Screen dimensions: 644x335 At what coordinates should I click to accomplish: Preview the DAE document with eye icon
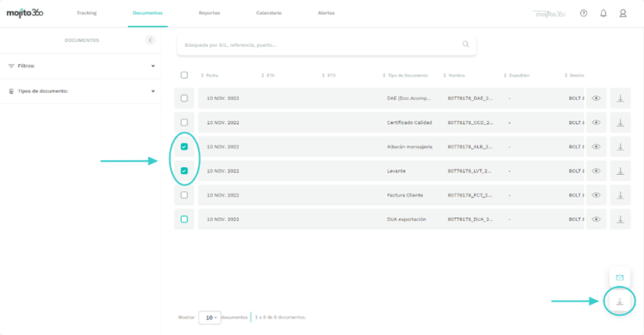(x=596, y=98)
